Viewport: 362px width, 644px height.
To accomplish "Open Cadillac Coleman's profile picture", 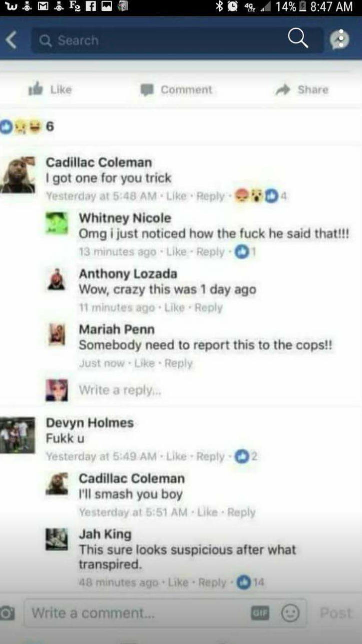I will (18, 175).
